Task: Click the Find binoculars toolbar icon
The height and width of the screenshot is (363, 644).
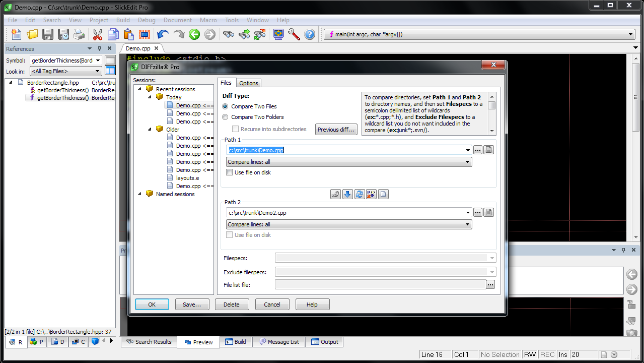Action: [229, 34]
